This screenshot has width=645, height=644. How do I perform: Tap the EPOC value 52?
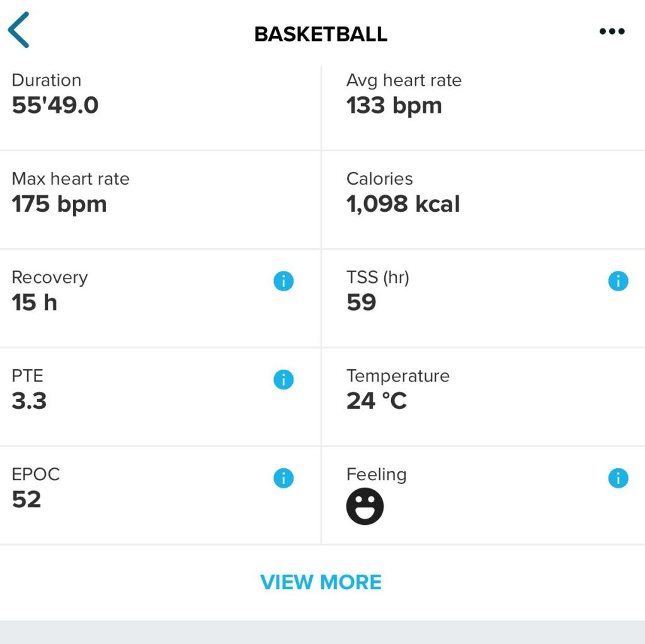pyautogui.click(x=26, y=499)
